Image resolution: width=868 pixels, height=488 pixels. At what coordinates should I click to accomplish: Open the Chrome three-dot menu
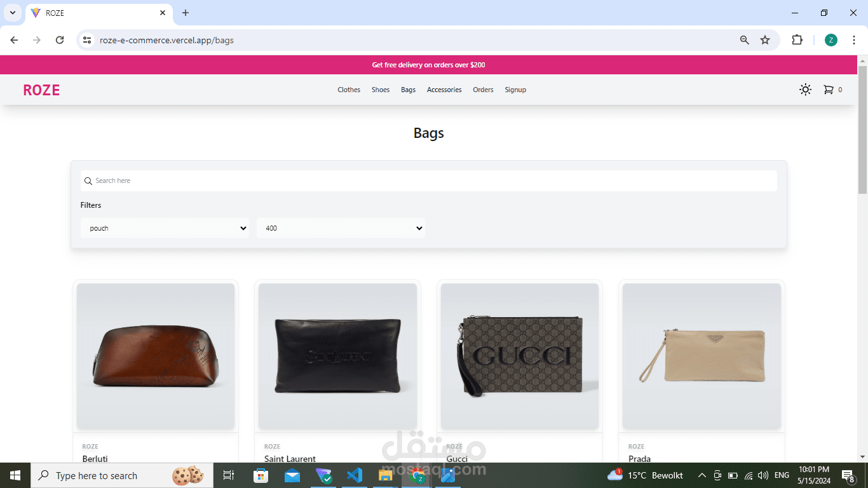pyautogui.click(x=854, y=40)
